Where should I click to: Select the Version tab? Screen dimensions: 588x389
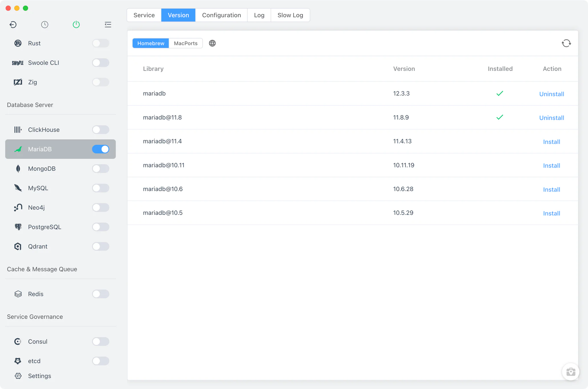pyautogui.click(x=178, y=15)
